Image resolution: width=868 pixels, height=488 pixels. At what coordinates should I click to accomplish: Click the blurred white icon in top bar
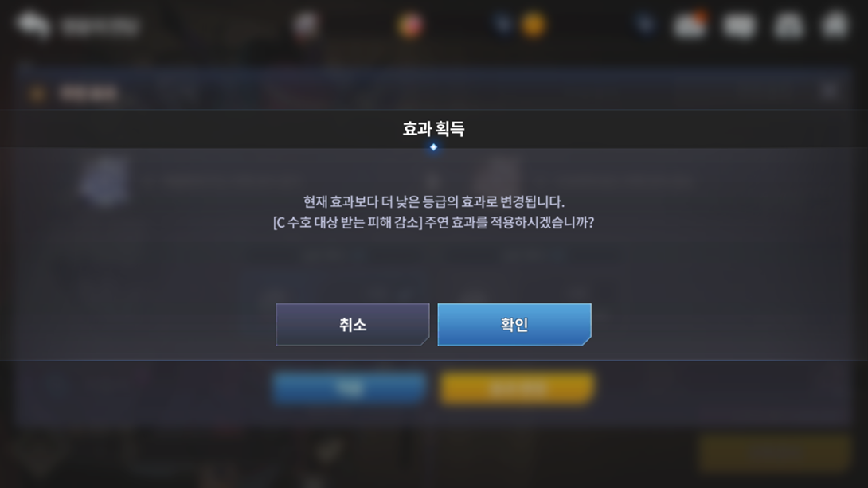point(306,25)
